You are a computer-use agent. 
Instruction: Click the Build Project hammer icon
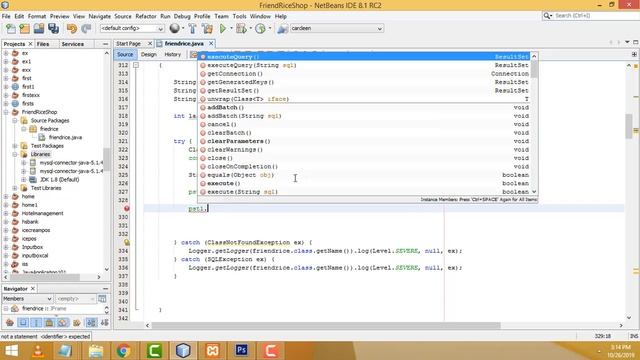tap(192, 29)
